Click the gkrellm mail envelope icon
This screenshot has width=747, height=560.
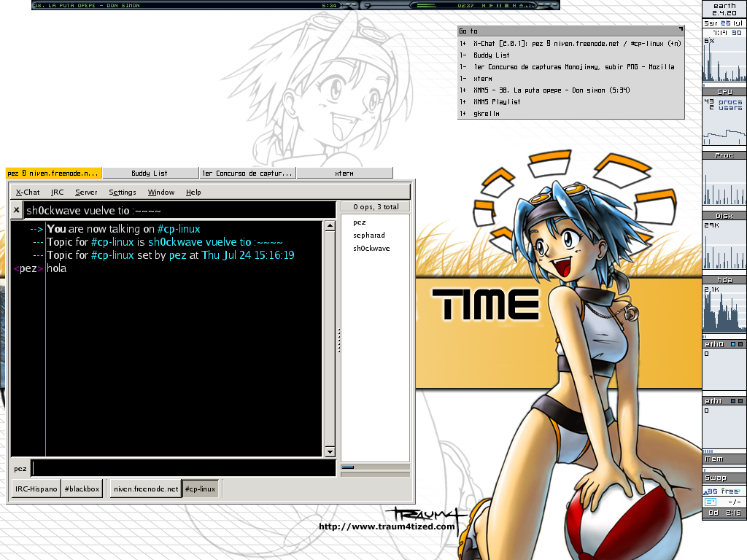tap(711, 502)
